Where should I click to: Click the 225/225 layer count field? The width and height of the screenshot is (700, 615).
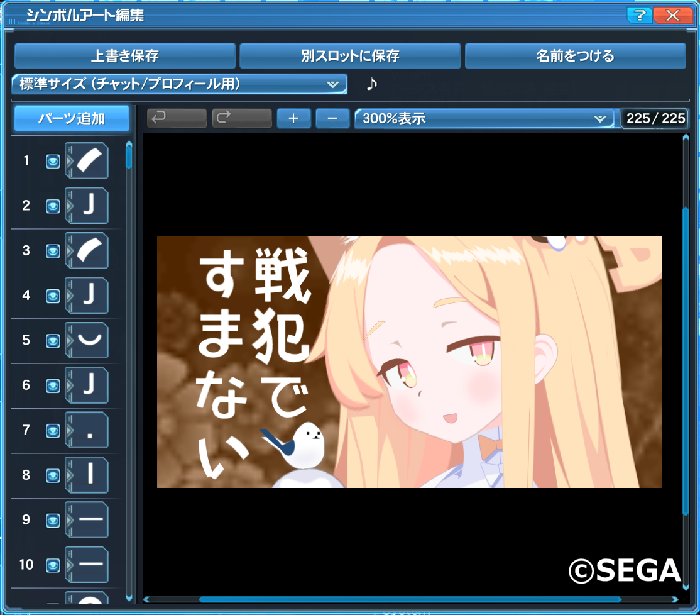coord(655,118)
